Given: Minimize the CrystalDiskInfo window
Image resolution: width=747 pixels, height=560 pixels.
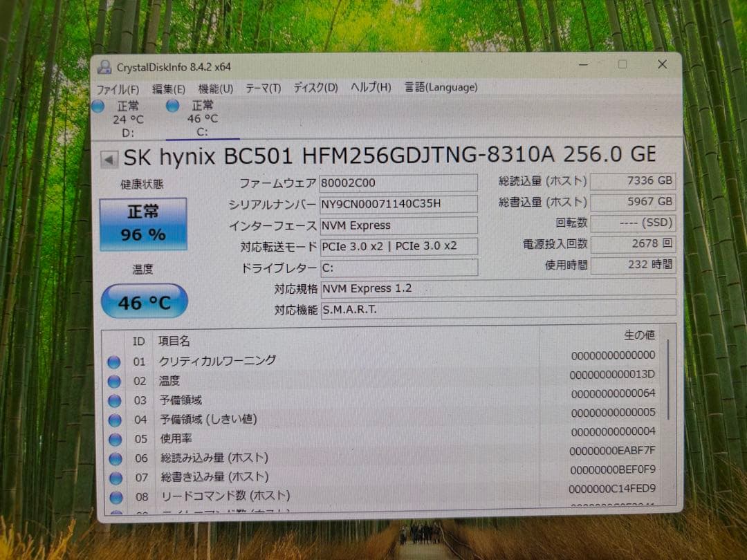Looking at the screenshot, I should tap(583, 64).
